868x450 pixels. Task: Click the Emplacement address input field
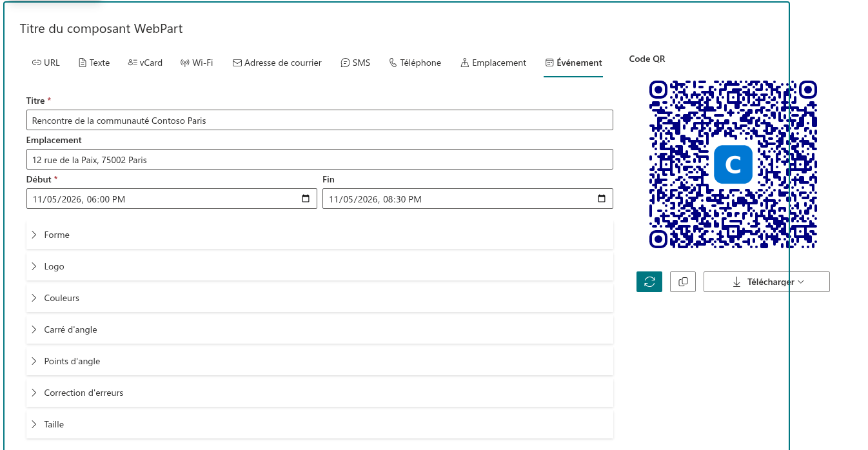click(320, 159)
